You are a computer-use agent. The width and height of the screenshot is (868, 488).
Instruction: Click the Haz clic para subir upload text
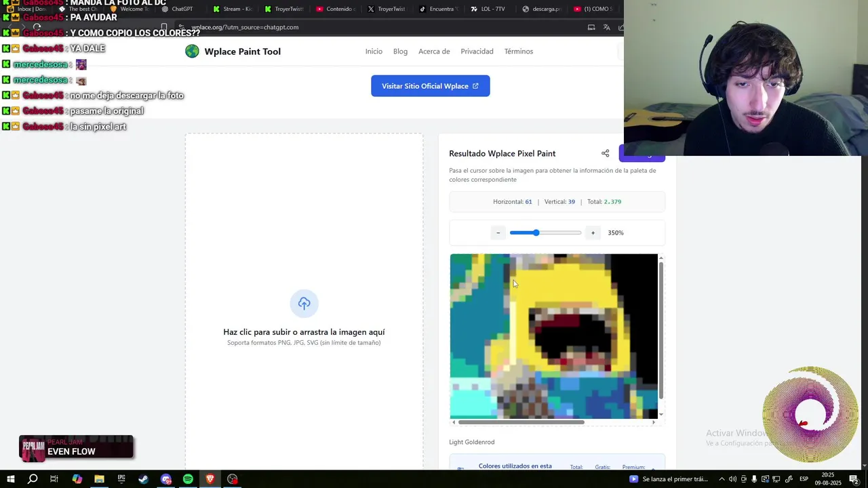(304, 332)
